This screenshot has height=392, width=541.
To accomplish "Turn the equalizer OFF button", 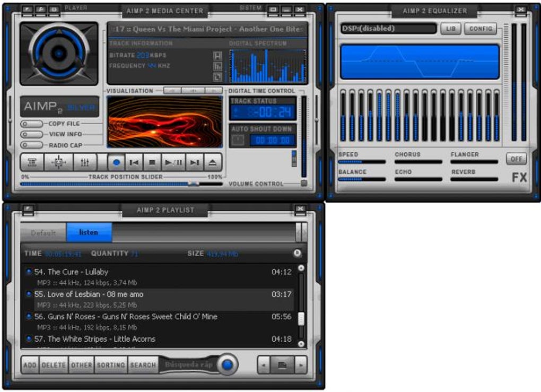I will (x=516, y=159).
